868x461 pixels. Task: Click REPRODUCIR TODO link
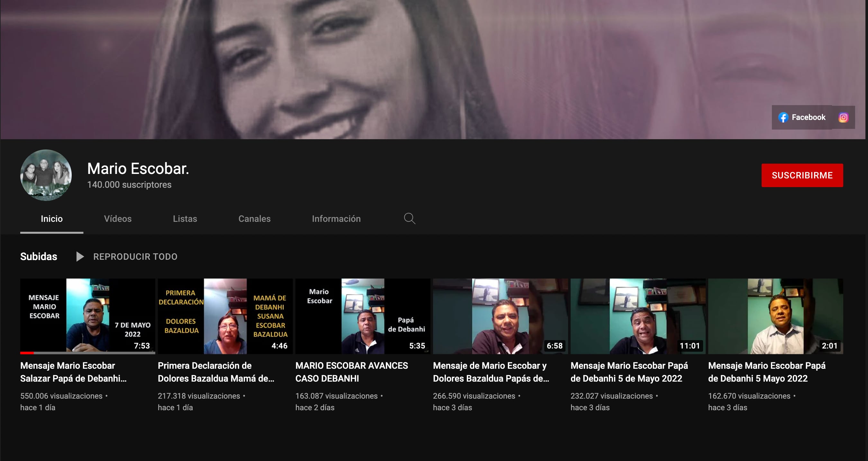[x=135, y=257]
